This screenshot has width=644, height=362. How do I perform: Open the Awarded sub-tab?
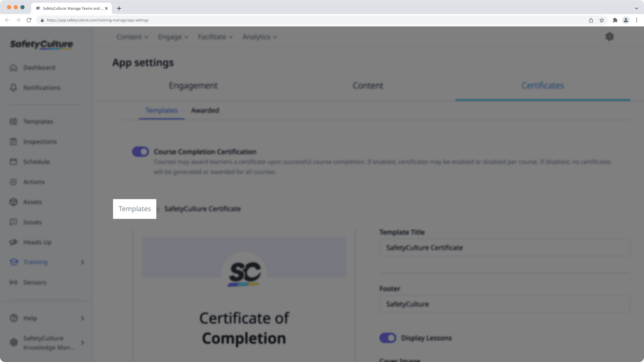click(x=205, y=111)
